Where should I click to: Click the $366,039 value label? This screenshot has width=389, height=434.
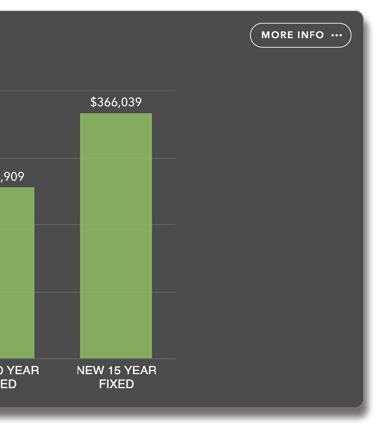(x=116, y=102)
